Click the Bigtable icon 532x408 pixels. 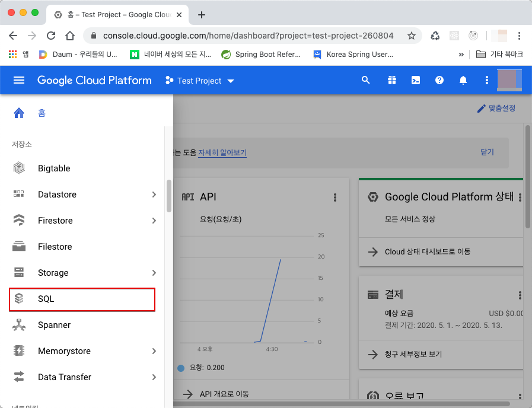click(x=19, y=168)
